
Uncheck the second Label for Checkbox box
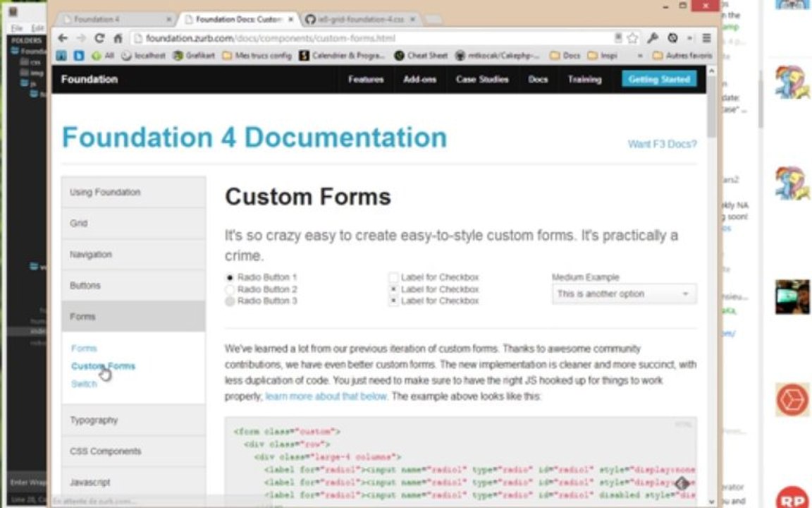coord(393,289)
